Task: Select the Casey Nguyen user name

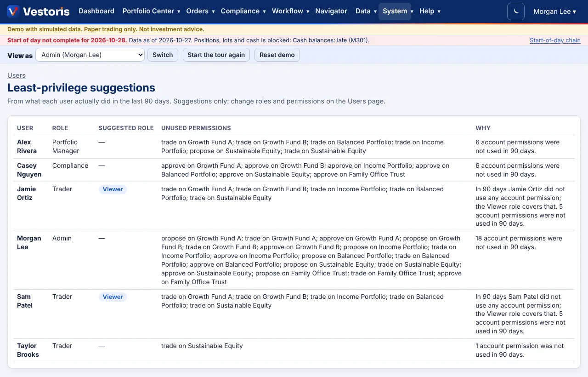Action: 29,170
